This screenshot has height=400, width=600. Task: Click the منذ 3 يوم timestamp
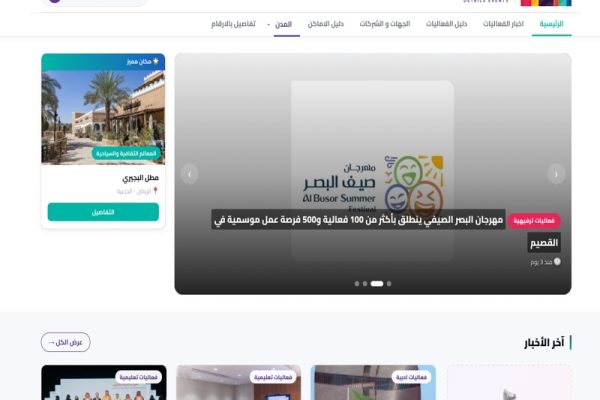(x=541, y=262)
